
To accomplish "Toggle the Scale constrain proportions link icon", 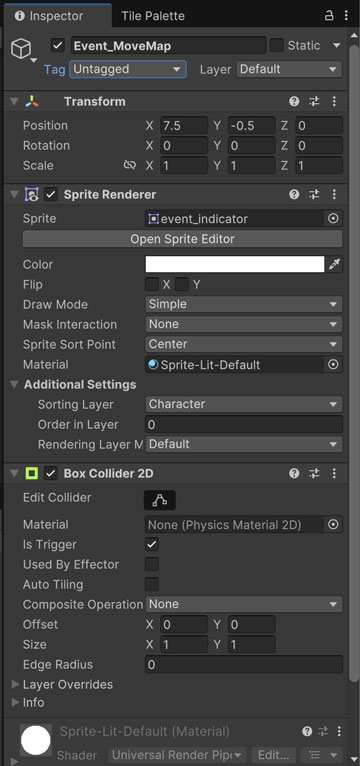I will (x=129, y=166).
